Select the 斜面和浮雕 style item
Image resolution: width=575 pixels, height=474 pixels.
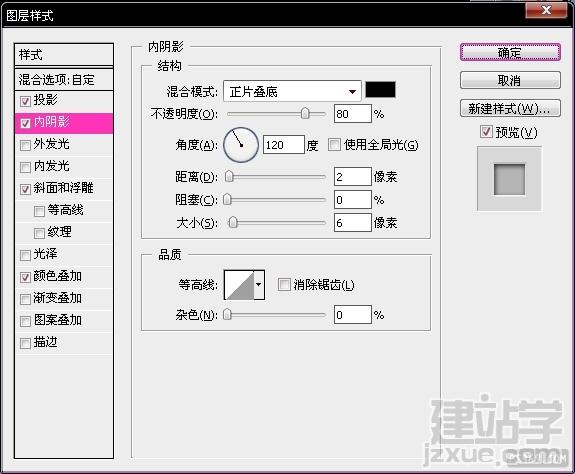point(64,189)
